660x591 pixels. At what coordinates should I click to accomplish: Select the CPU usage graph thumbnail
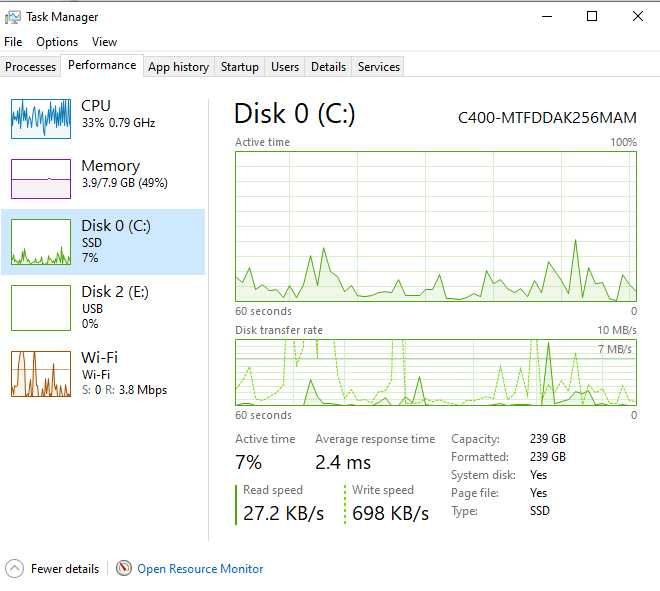coord(41,119)
